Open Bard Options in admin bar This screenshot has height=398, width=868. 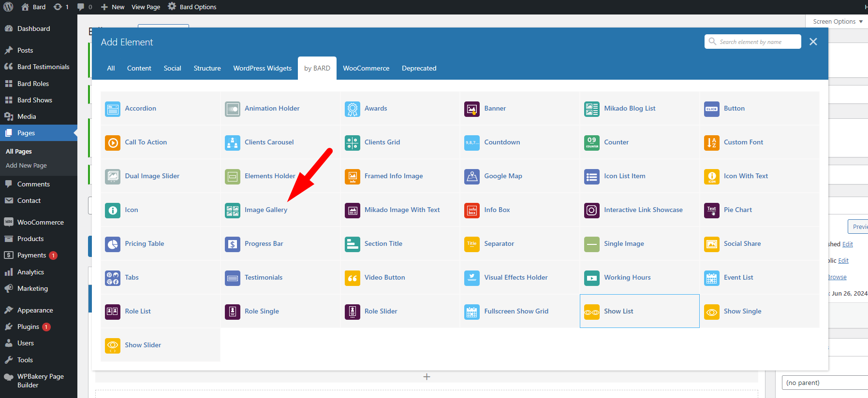tap(192, 7)
